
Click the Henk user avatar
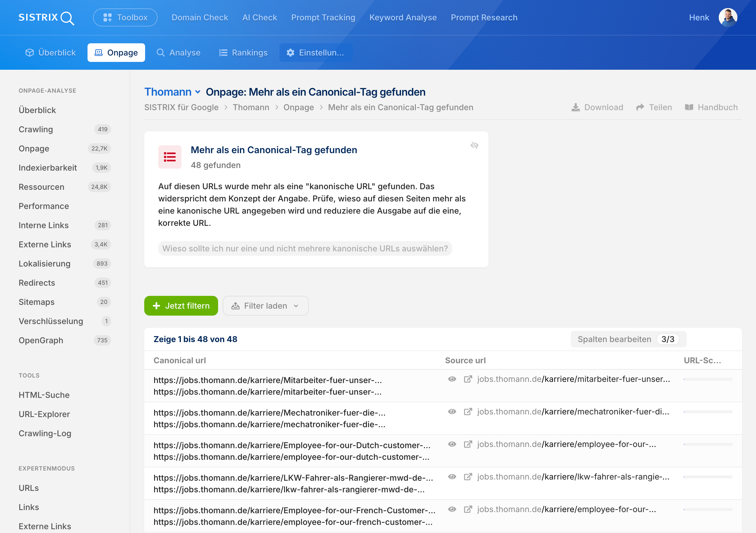click(728, 17)
